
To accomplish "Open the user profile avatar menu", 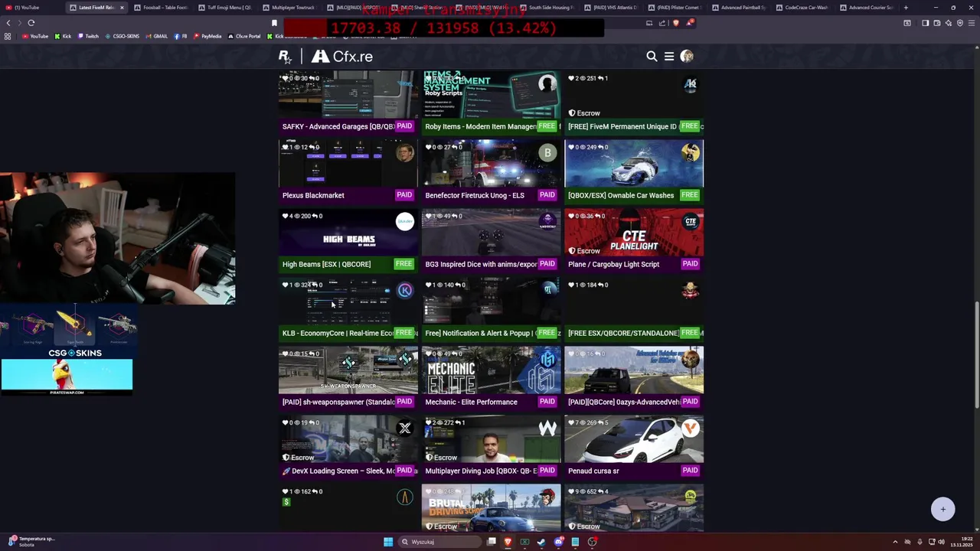I will point(687,56).
